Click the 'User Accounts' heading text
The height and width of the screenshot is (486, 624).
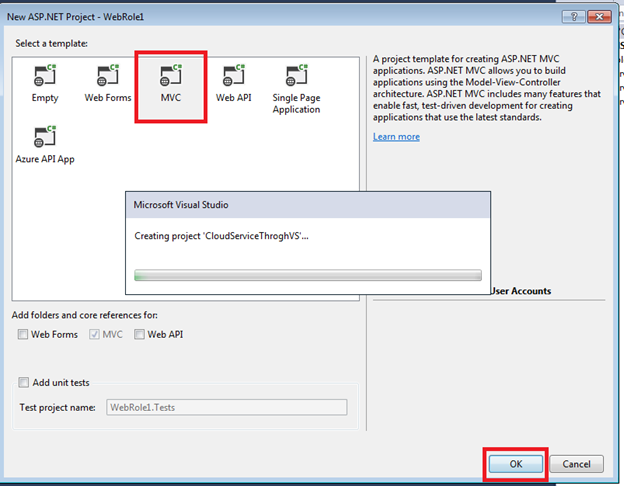point(521,291)
